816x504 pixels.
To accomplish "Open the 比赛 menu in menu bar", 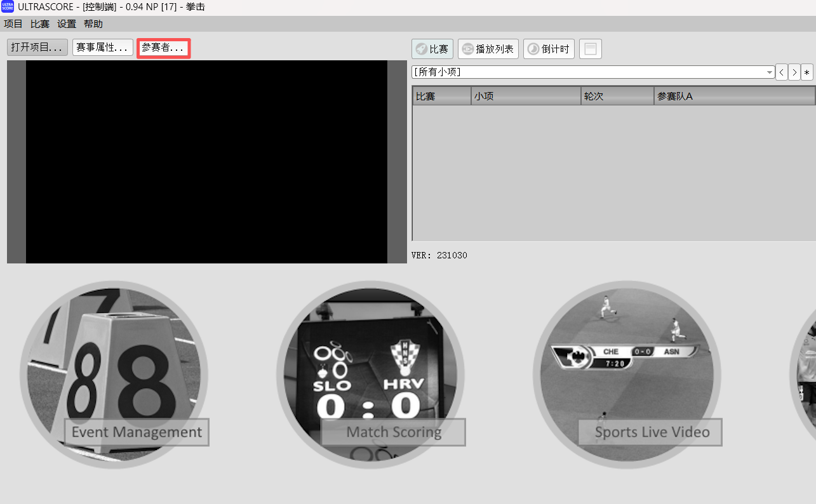I will pos(40,24).
